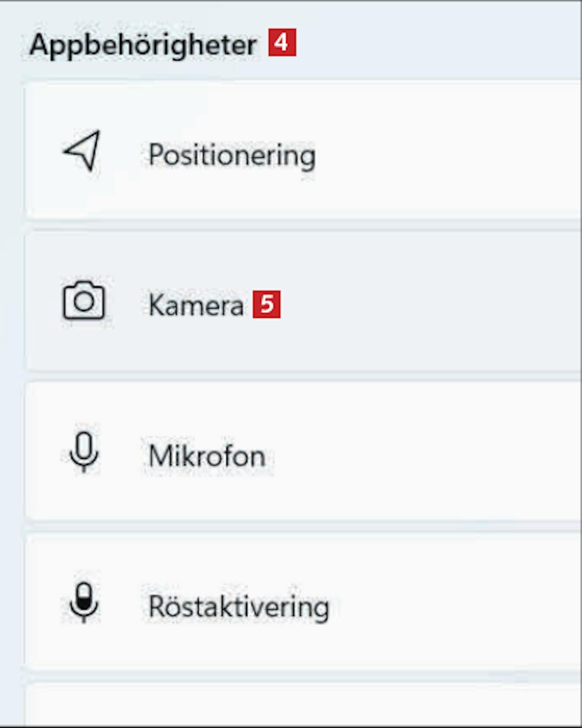Click the Positionering text label
This screenshot has width=582, height=728.
click(232, 155)
